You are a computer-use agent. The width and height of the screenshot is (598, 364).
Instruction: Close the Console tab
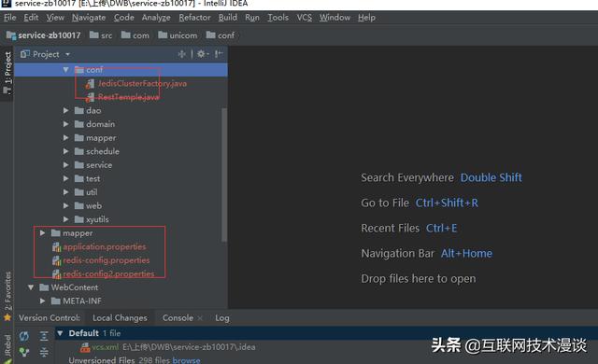coord(200,318)
